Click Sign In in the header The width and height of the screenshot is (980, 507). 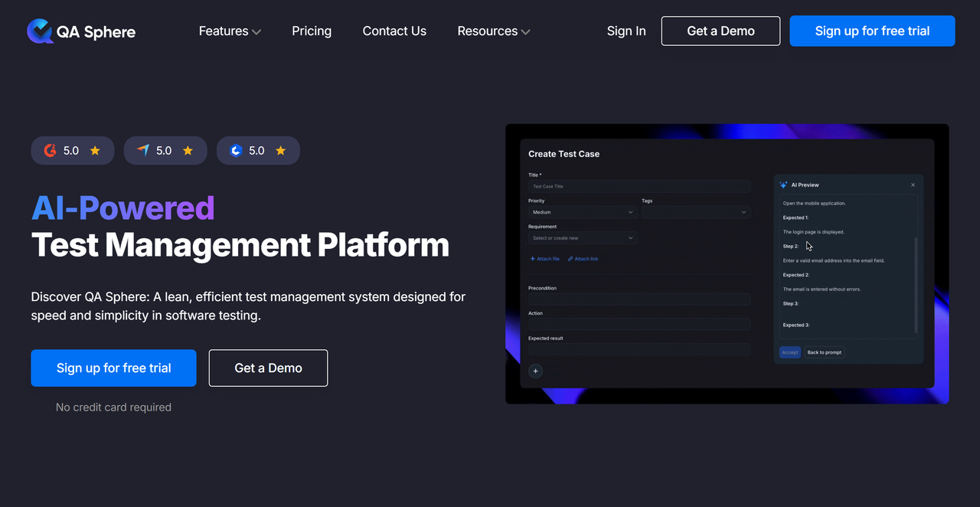coord(626,31)
